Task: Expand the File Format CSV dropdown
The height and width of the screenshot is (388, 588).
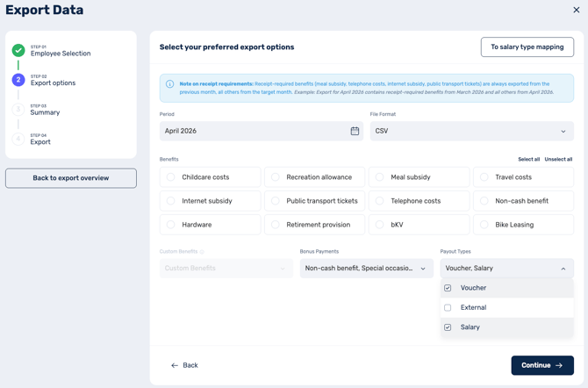Action: (x=472, y=131)
